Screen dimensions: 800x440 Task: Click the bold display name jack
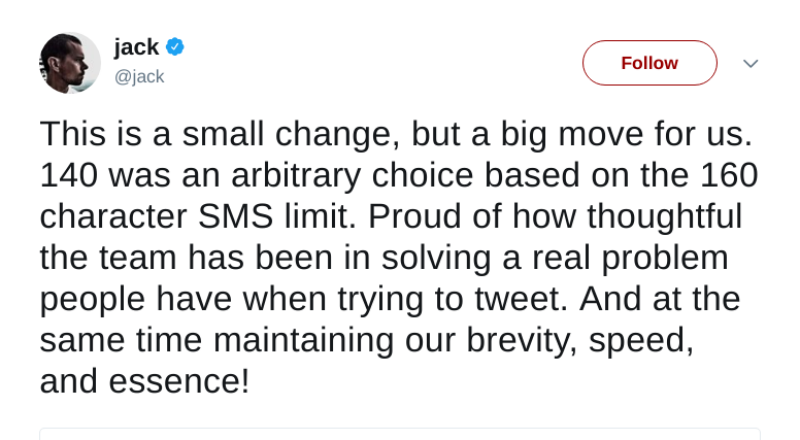[136, 47]
